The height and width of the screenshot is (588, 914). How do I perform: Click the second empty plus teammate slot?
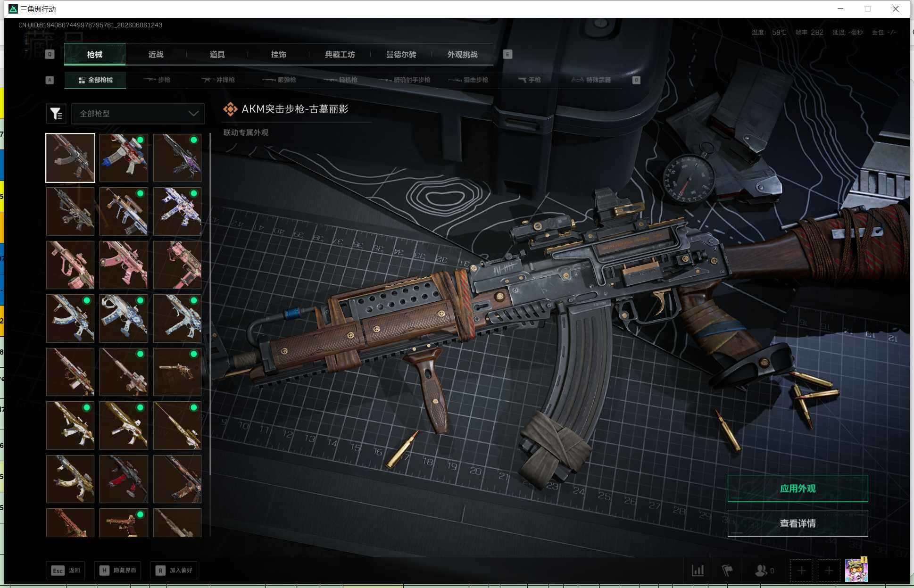(x=829, y=571)
